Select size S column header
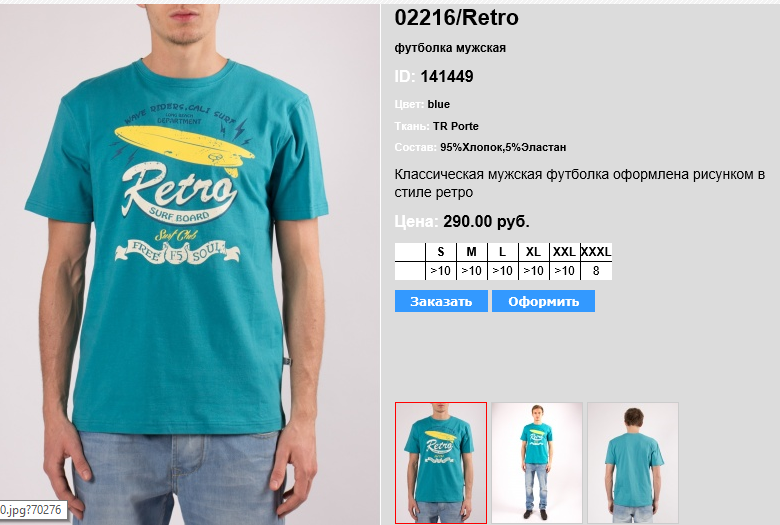 [x=441, y=252]
